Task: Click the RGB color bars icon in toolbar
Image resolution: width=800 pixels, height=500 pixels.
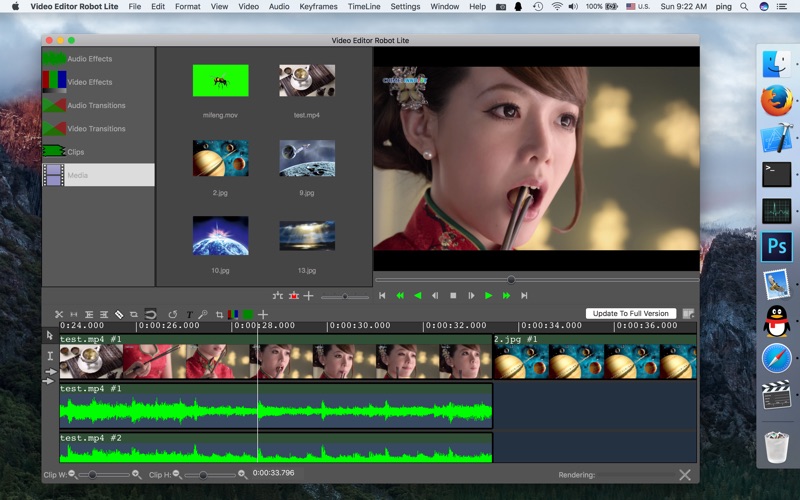Action: click(x=233, y=314)
